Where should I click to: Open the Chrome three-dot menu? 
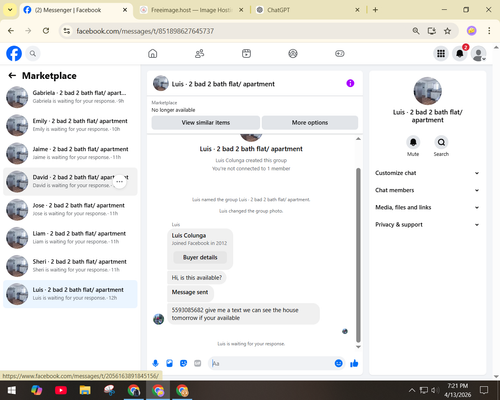(489, 31)
